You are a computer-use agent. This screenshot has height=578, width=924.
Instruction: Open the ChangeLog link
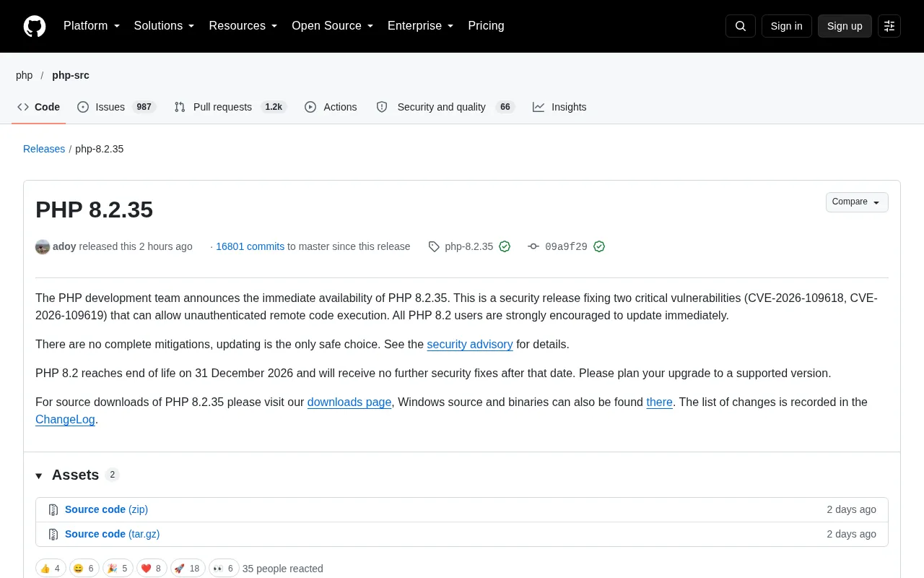click(65, 420)
